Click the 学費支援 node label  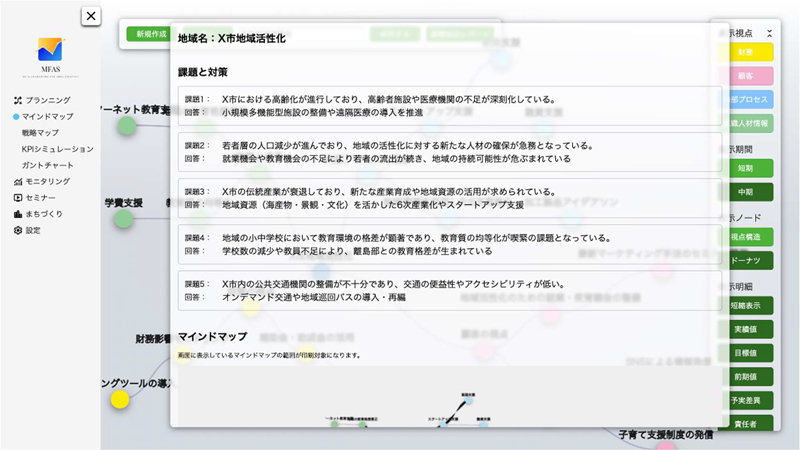[123, 203]
